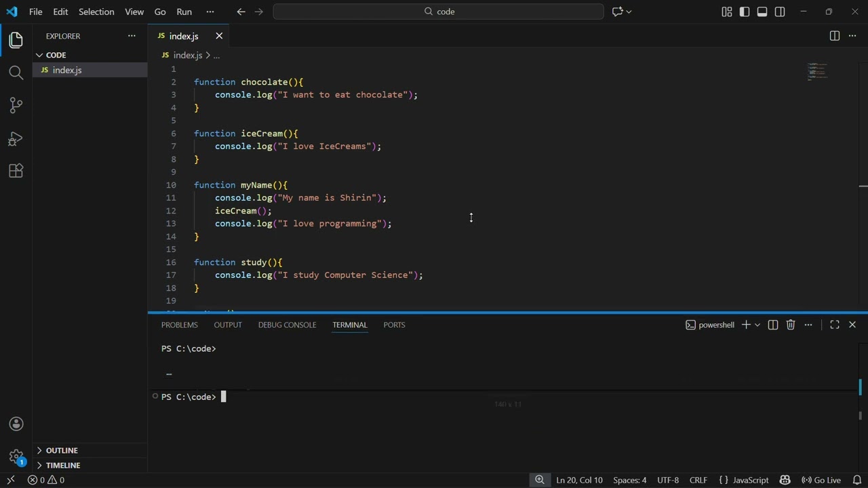Toggle secondary side bar visibility

pyautogui.click(x=780, y=12)
